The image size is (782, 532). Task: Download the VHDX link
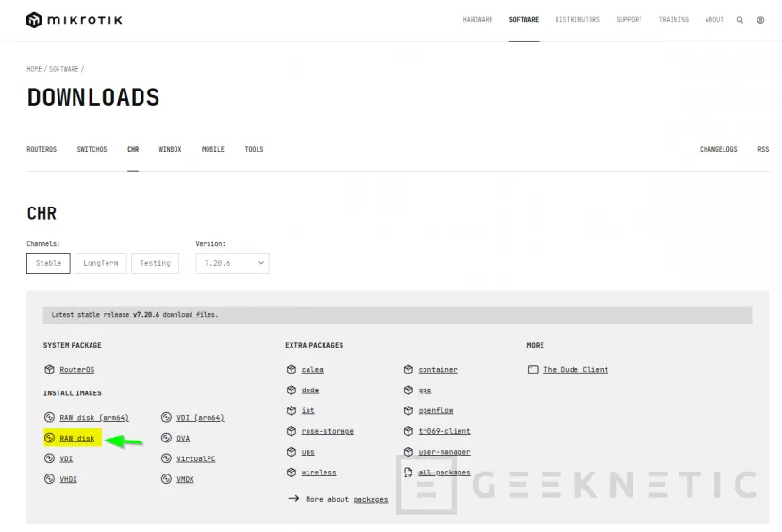tap(68, 479)
